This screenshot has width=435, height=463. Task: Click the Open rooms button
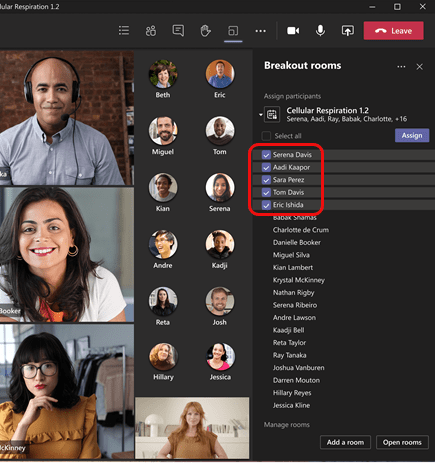tap(402, 442)
